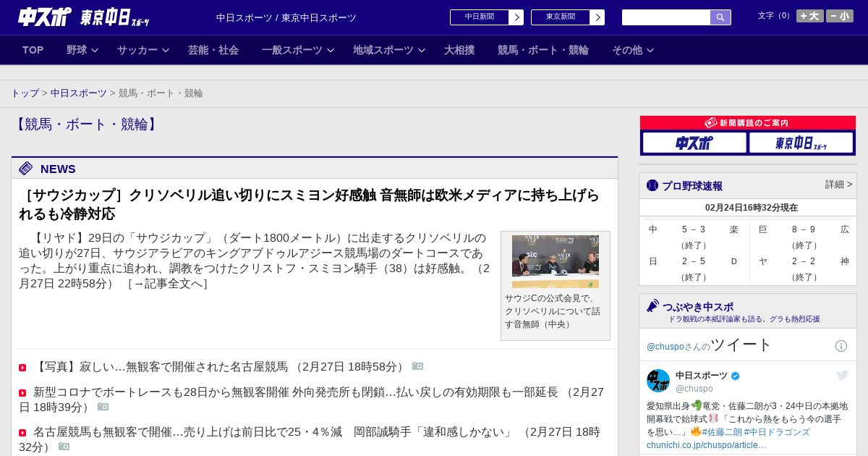Open the サウジカップ クリソベリル headline article
This screenshot has height=456, width=868.
(310, 204)
